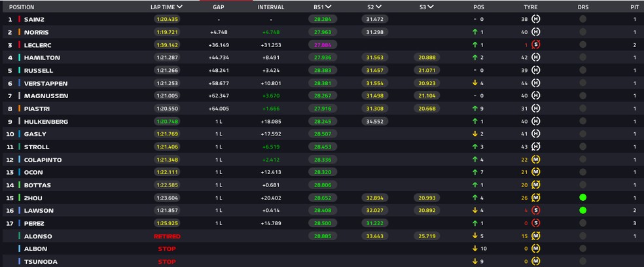Click the hard tyre icon in Verstappen row
The height and width of the screenshot is (267, 644).
[x=535, y=83]
